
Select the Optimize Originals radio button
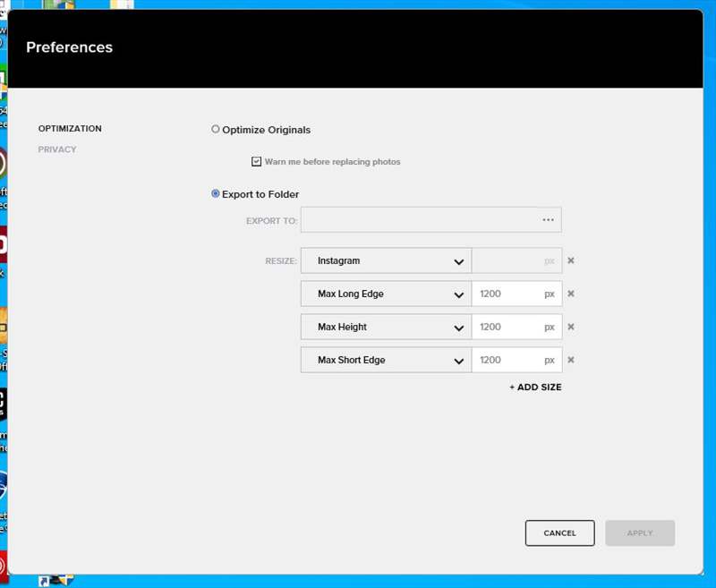pyautogui.click(x=216, y=130)
